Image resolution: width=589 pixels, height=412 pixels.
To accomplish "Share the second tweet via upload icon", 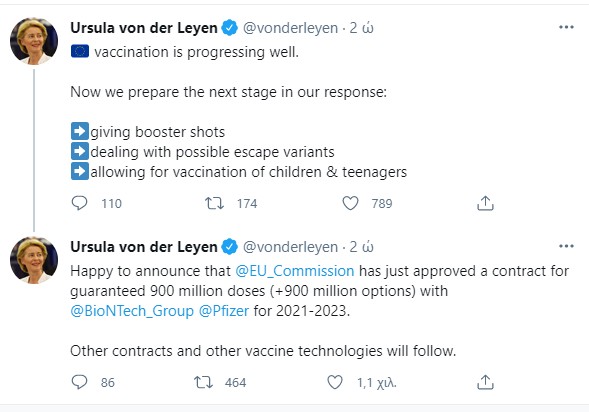I will (x=485, y=382).
